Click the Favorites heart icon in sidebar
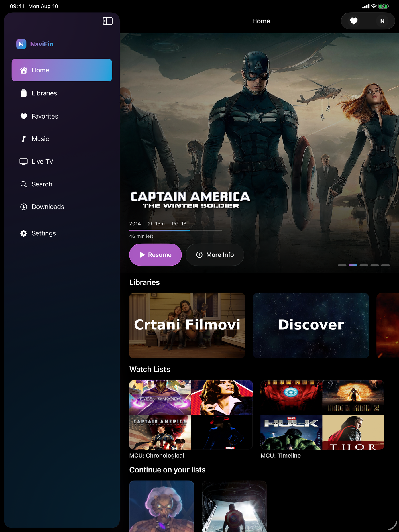 24,116
